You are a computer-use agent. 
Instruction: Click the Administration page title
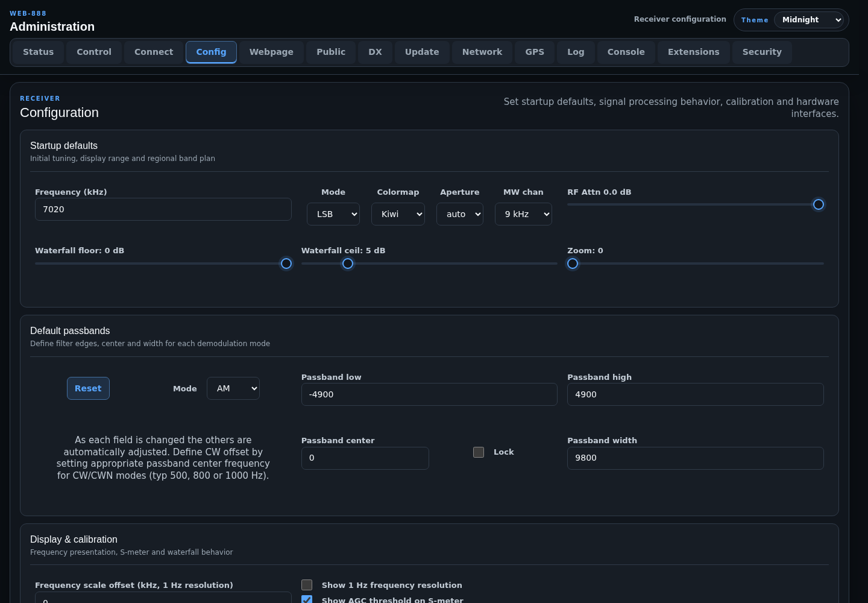(52, 27)
